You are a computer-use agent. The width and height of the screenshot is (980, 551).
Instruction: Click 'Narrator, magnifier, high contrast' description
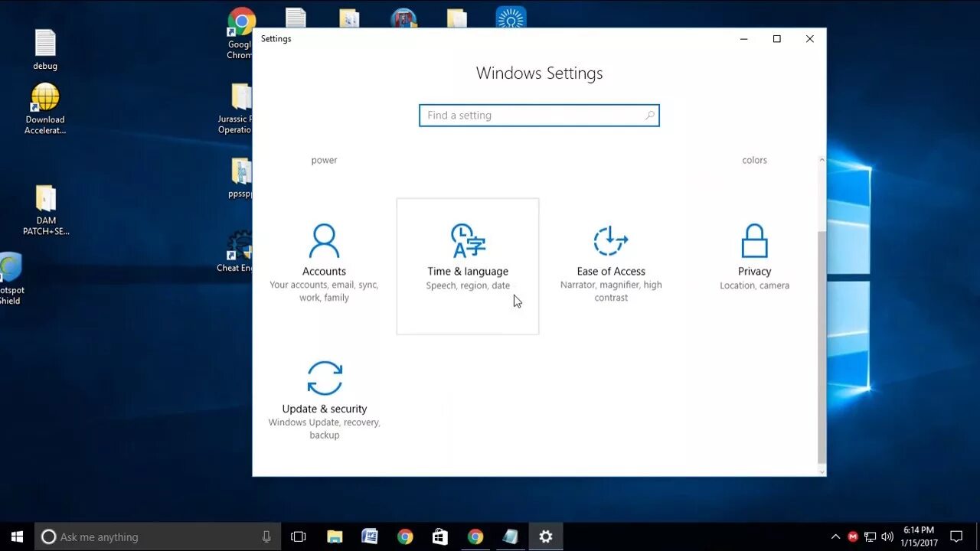click(611, 291)
